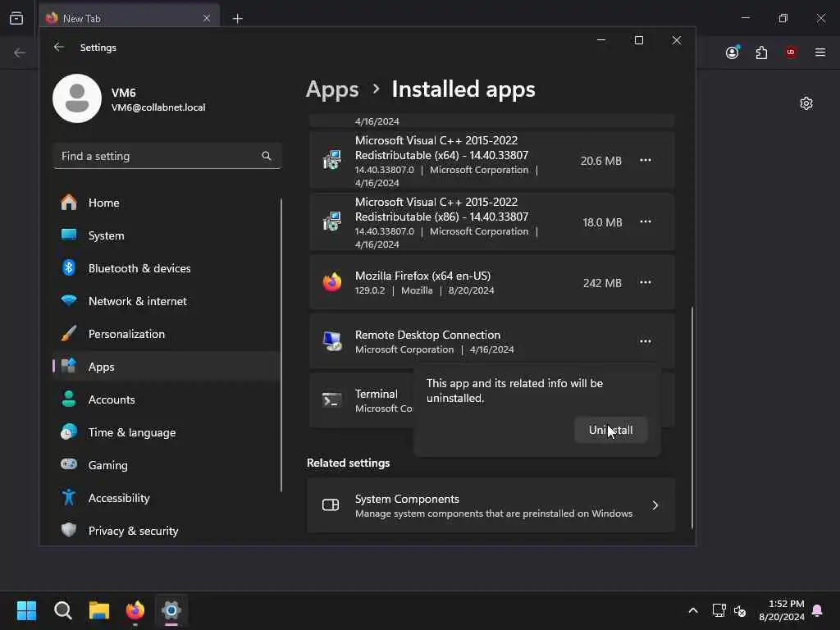Open options for Visual C++ x64 Redistributable

point(645,160)
